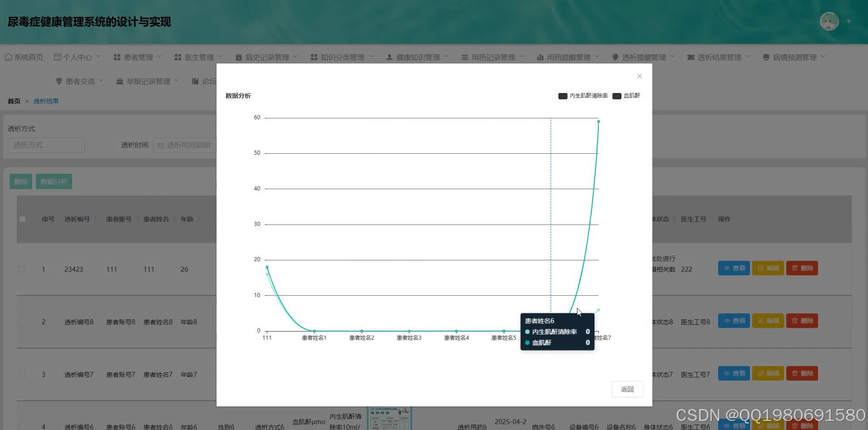The width and height of the screenshot is (868, 430).
Task: Toggle select-all checkbox in table header
Action: click(x=22, y=219)
